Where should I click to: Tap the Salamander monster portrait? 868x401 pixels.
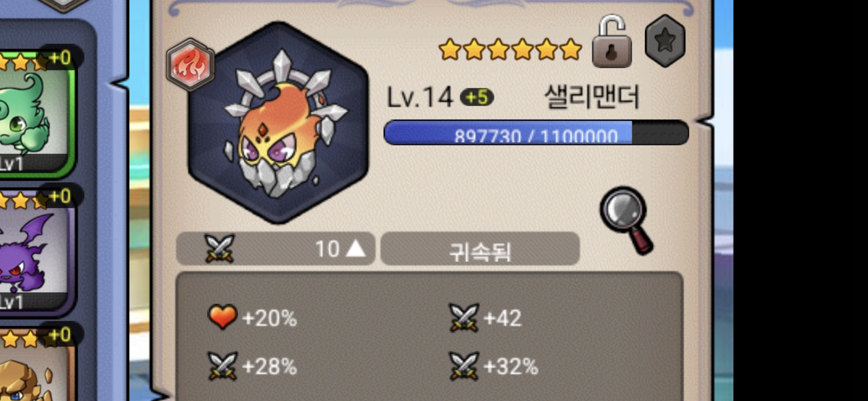point(278,123)
